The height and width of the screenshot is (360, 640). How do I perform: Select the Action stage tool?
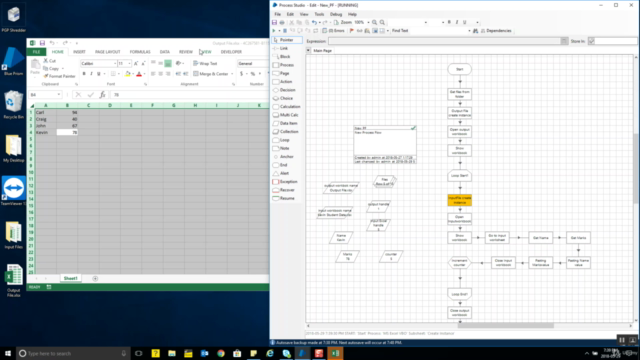point(282,82)
